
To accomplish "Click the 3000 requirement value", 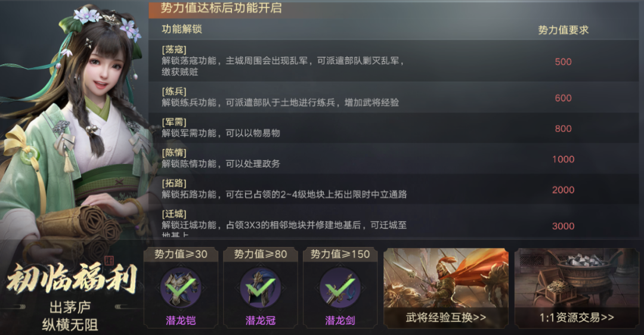I will tap(563, 226).
